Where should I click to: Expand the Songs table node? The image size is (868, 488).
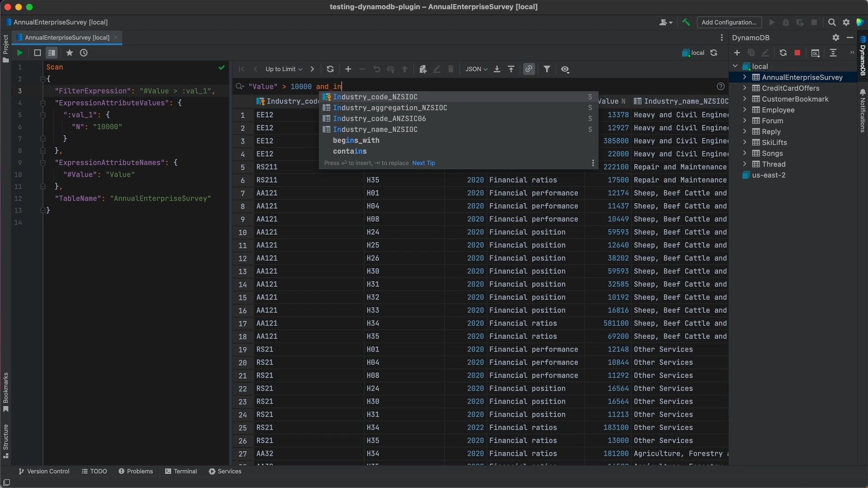745,153
